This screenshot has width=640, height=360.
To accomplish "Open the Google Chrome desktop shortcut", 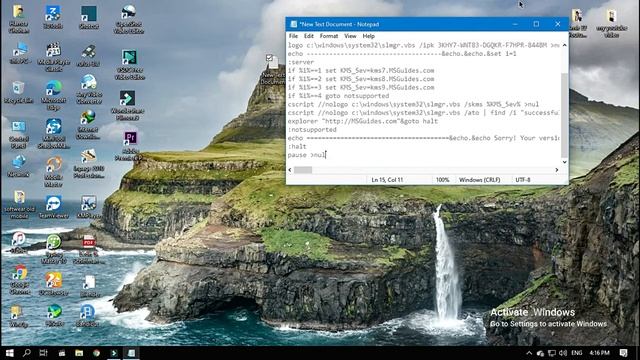I will (x=19, y=280).
